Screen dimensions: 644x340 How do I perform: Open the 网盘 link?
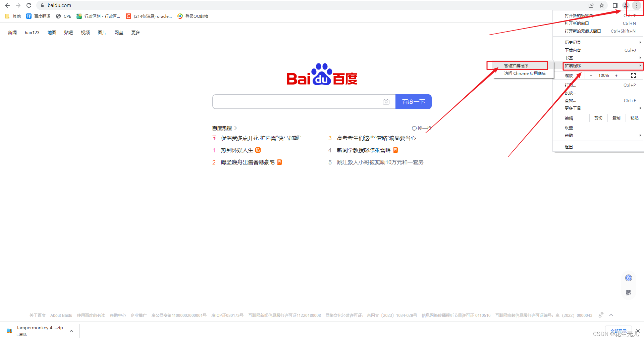(119, 33)
